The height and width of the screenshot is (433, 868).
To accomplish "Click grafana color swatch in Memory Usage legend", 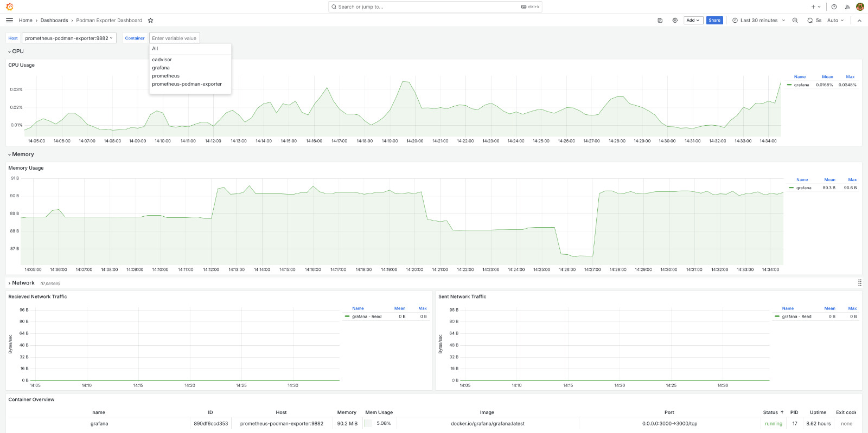I will (792, 188).
